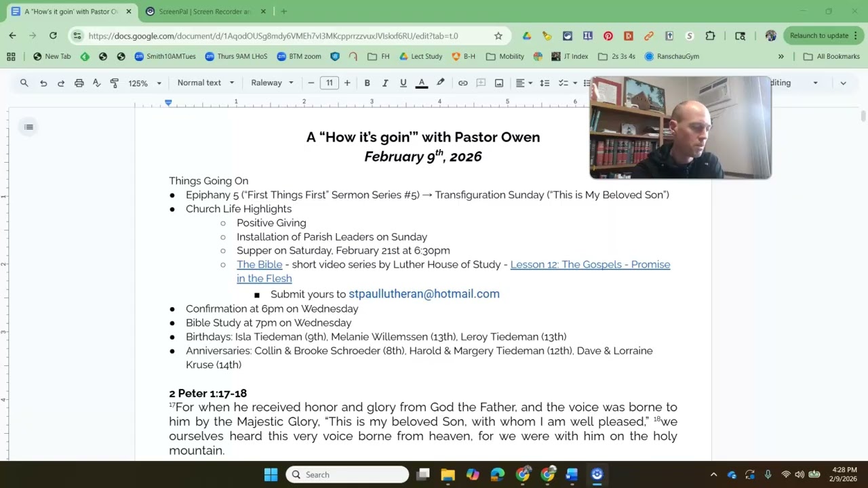Open the Thurs 9AM LHoS bookmark
This screenshot has height=488, width=868.
[x=236, y=56]
